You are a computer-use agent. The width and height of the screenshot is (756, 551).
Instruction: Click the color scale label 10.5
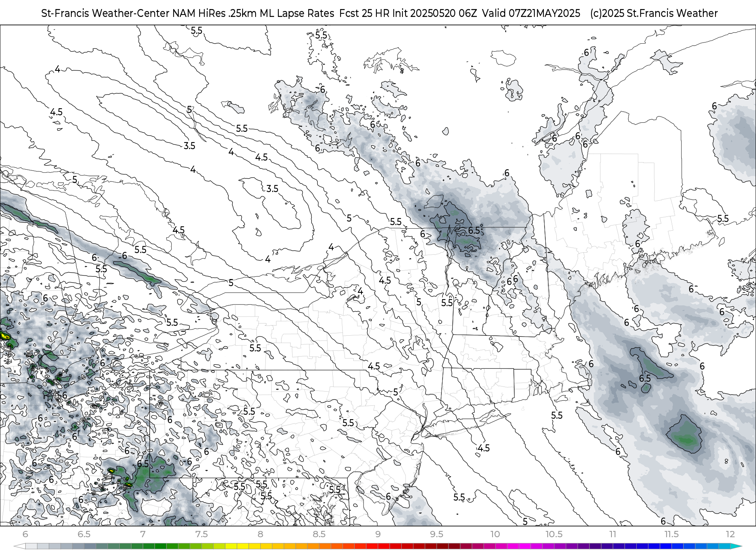tap(554, 534)
